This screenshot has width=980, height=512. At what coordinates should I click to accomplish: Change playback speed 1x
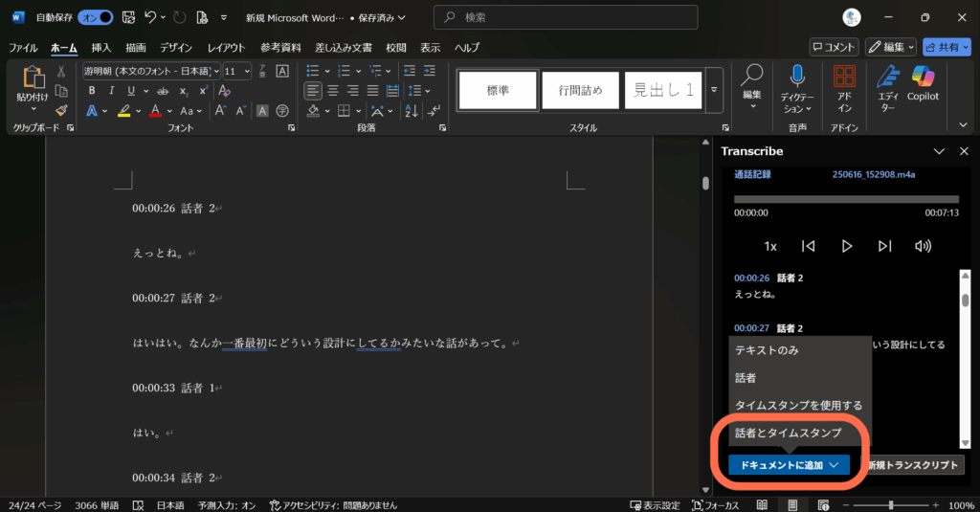pyautogui.click(x=770, y=246)
